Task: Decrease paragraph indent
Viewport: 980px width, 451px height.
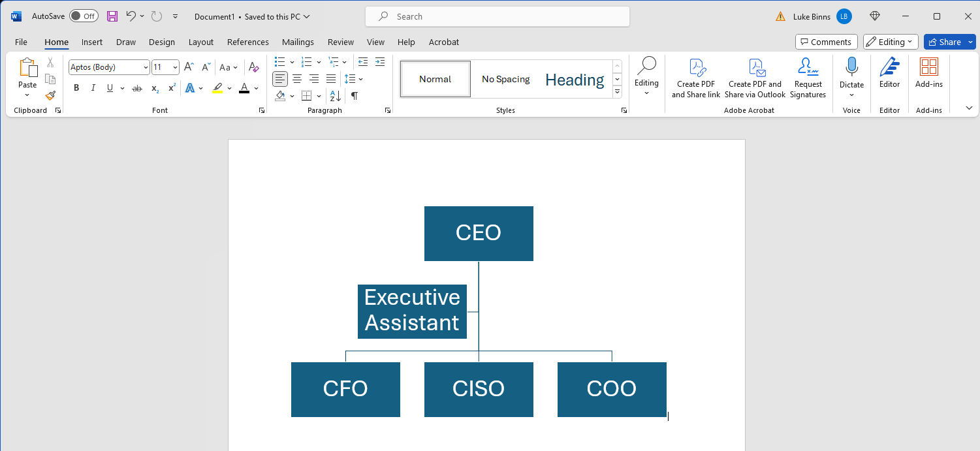Action: [x=363, y=62]
